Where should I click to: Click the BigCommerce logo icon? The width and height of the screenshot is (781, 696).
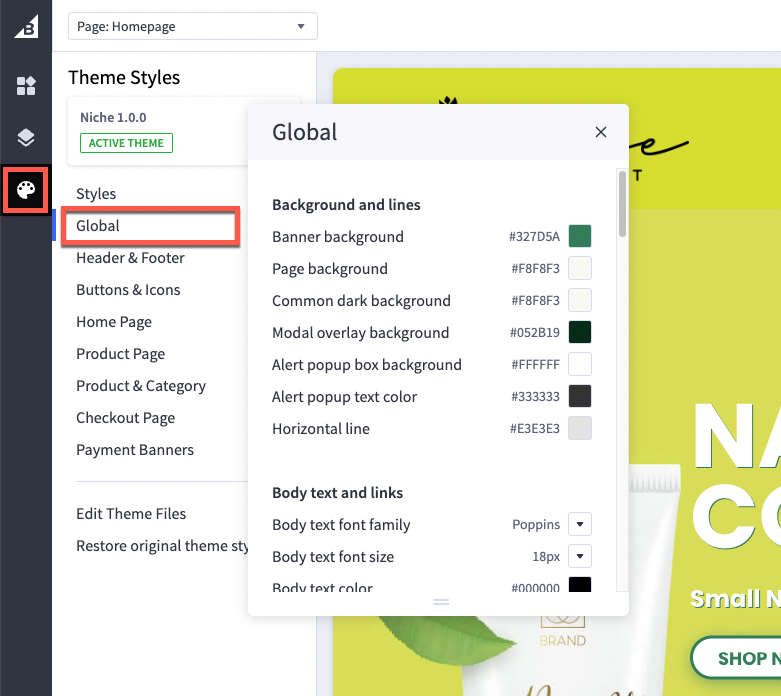[x=26, y=27]
